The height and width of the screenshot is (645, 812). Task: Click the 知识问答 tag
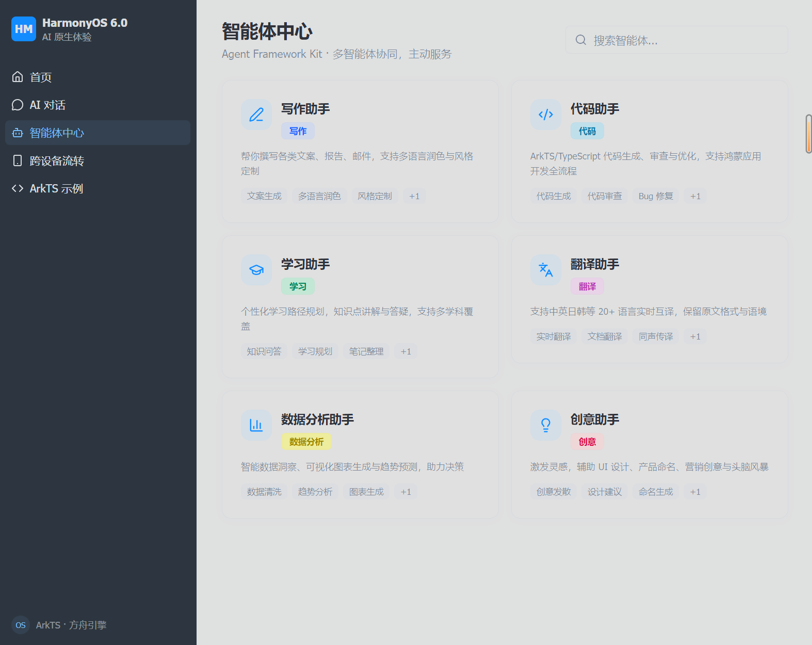(264, 351)
